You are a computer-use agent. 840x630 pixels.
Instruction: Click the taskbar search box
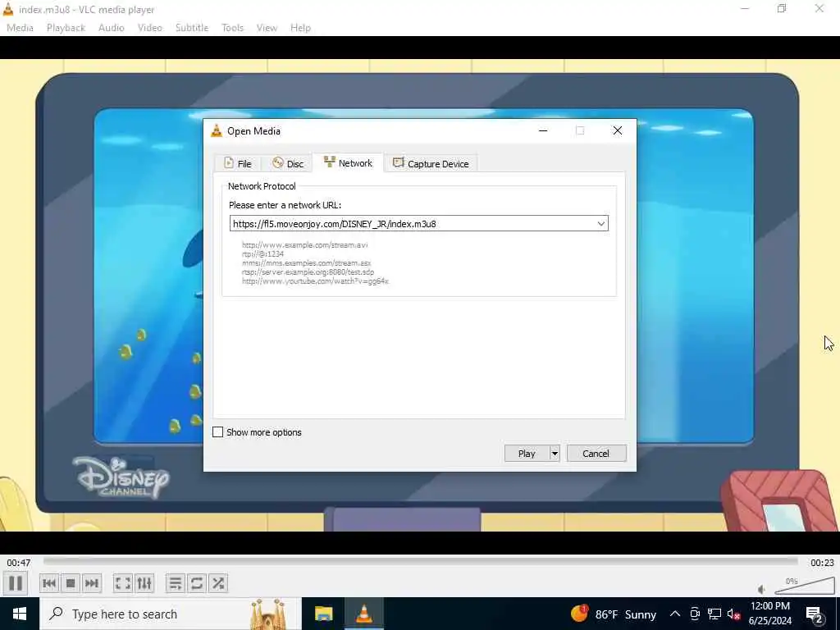[x=171, y=614]
